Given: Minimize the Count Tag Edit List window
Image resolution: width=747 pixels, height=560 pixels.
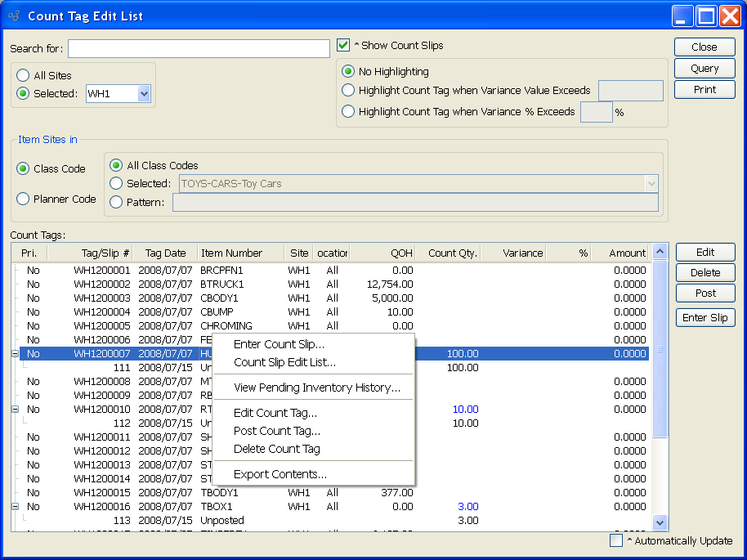Looking at the screenshot, I should pos(683,16).
